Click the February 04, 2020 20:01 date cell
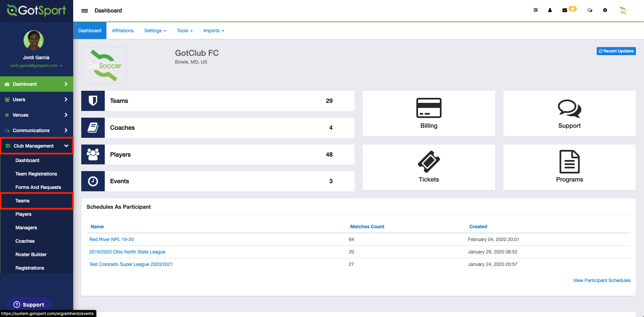This screenshot has height=317, width=644. click(493, 239)
